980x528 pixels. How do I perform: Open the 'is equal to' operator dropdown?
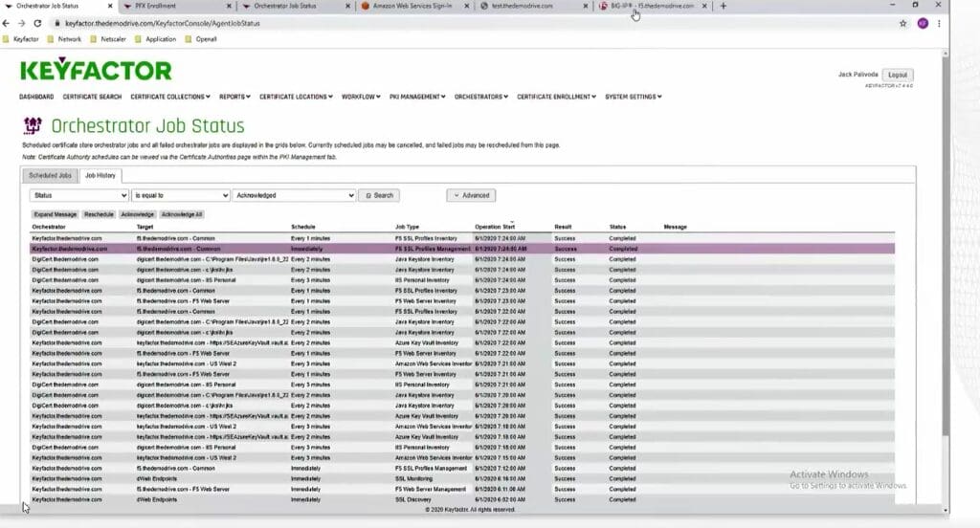coord(181,195)
